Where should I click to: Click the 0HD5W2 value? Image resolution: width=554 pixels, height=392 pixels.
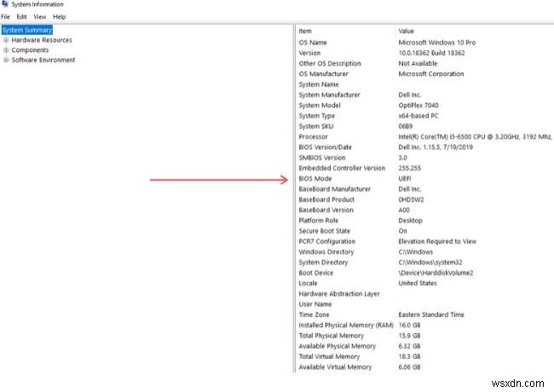411,199
